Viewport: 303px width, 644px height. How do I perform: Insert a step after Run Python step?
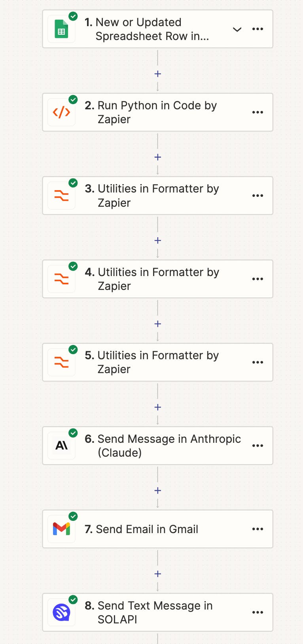click(158, 157)
